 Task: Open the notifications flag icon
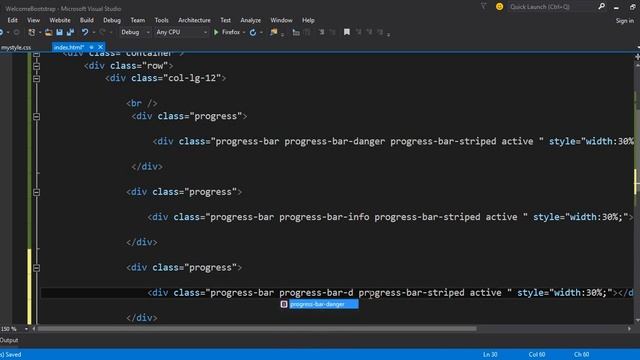point(483,7)
